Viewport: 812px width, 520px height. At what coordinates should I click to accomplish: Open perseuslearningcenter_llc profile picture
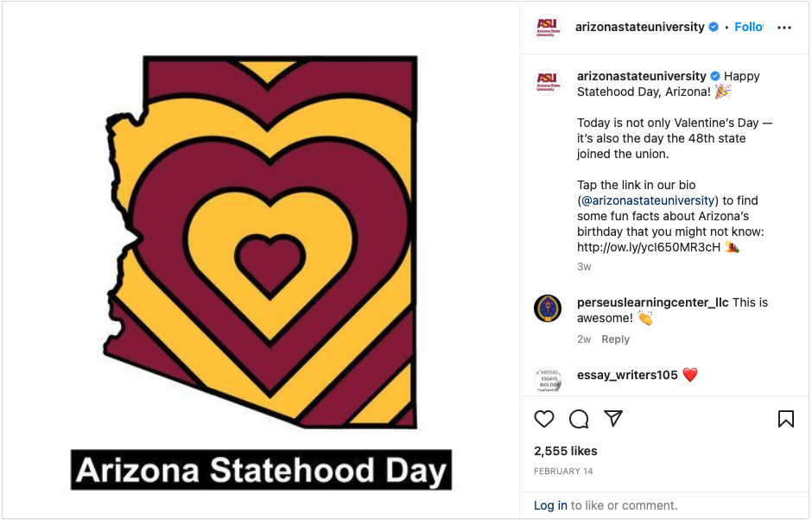(x=548, y=308)
